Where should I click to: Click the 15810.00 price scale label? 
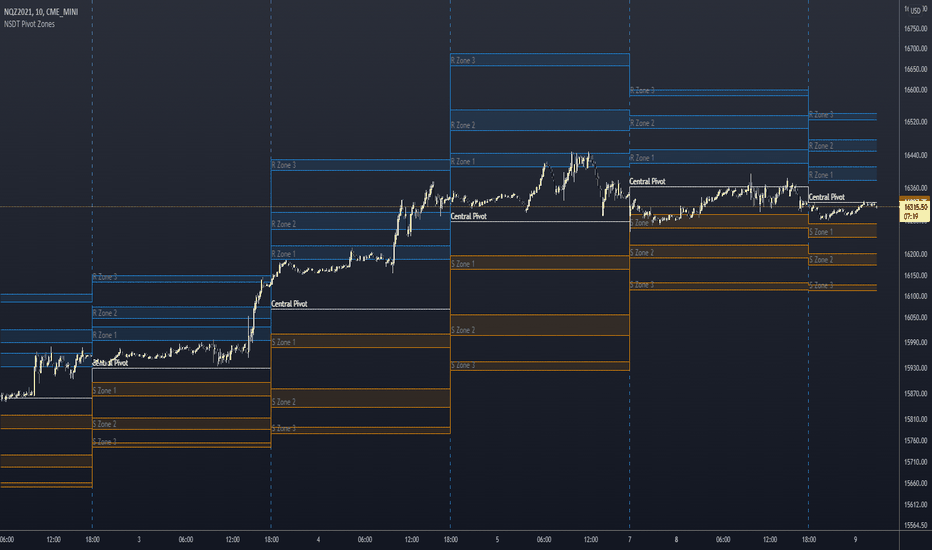coord(915,419)
